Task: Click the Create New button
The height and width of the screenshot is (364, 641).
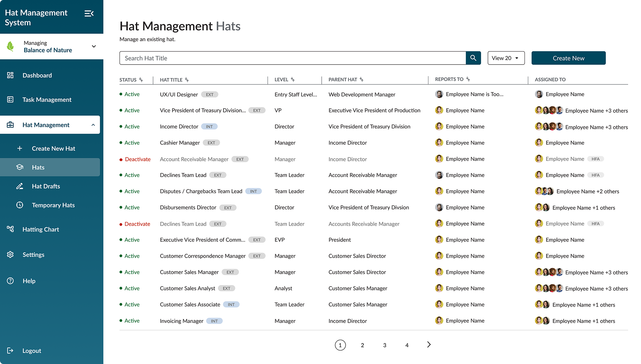Action: click(x=568, y=58)
